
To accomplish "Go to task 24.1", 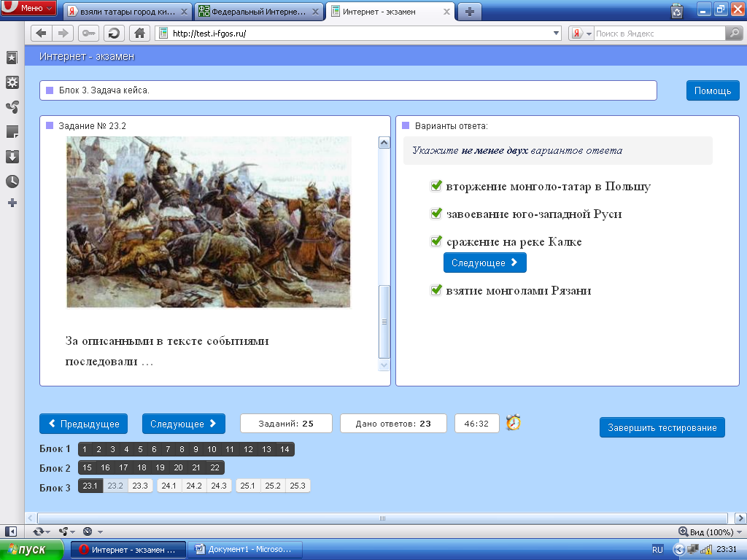I will (169, 486).
